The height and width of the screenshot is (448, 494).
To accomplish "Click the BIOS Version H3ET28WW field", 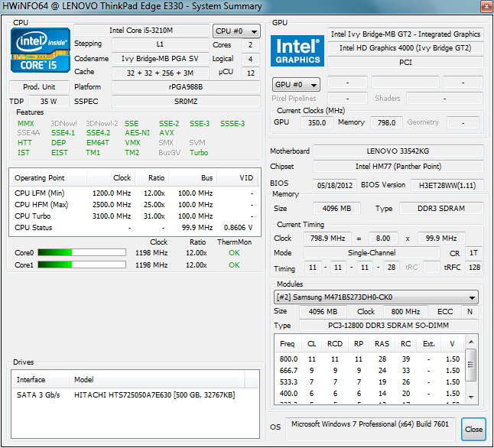I will (x=447, y=184).
